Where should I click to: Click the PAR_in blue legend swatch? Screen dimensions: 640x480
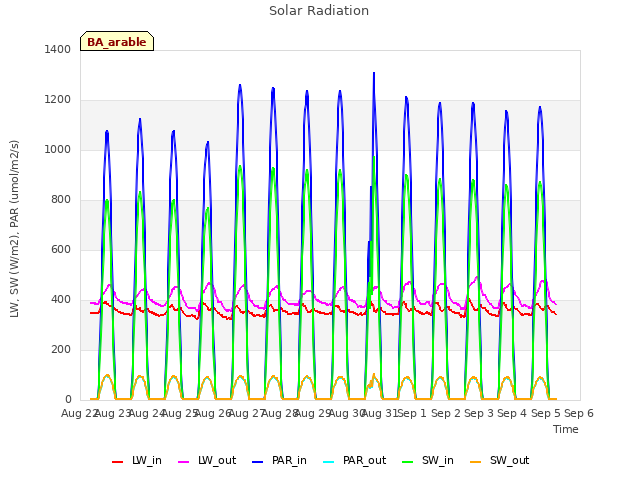258,462
